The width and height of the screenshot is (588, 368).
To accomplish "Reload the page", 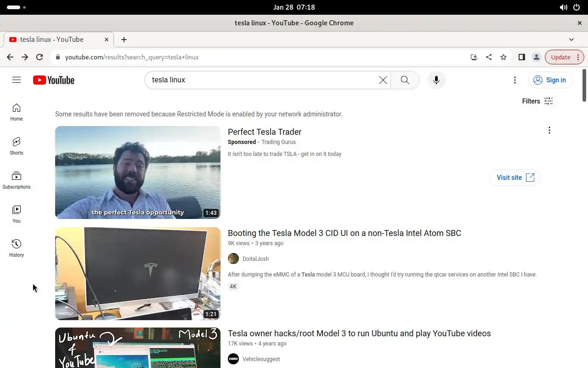I will click(x=40, y=57).
